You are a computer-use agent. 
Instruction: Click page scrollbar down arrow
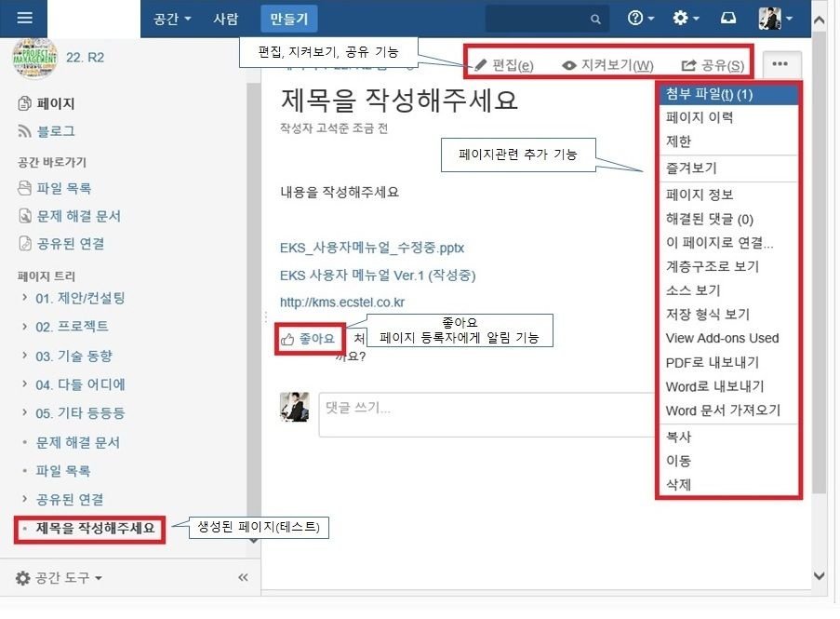pos(820,576)
